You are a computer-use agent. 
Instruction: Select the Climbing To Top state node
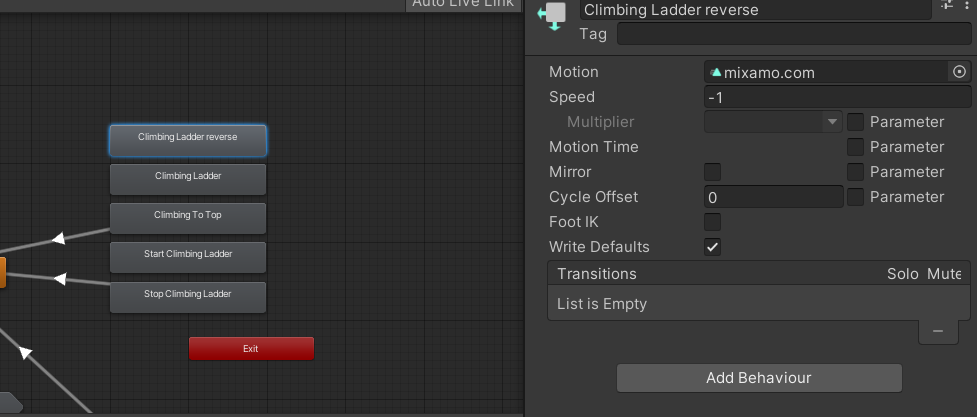click(188, 215)
